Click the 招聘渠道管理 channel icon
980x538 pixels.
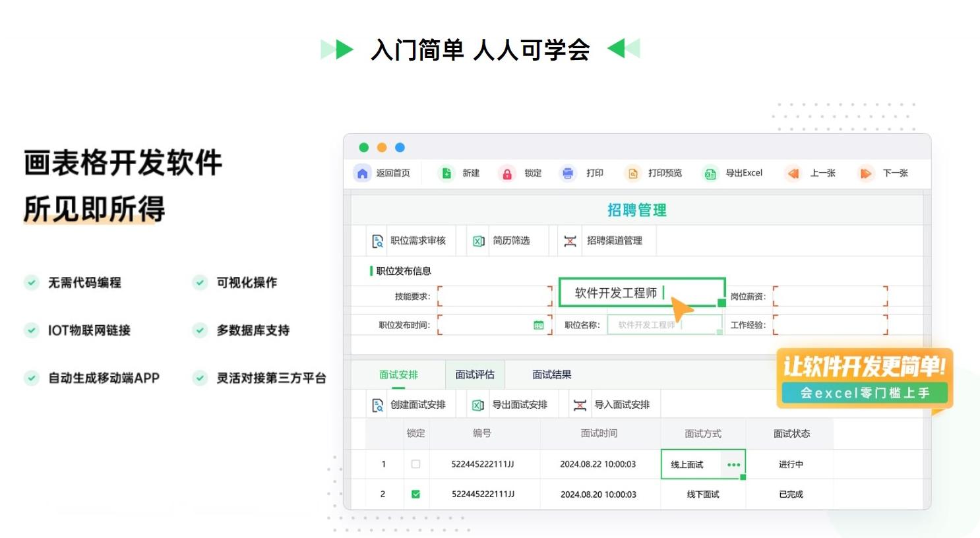571,241
